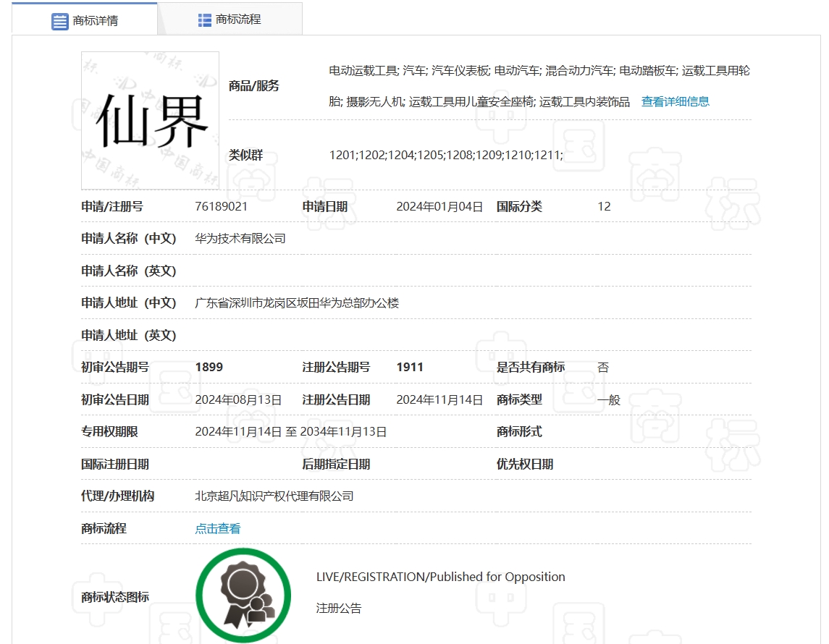Click the 仙界 trademark image

click(x=150, y=120)
